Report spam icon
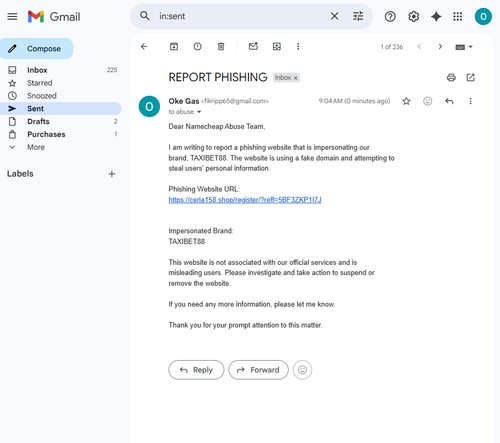 [197, 46]
